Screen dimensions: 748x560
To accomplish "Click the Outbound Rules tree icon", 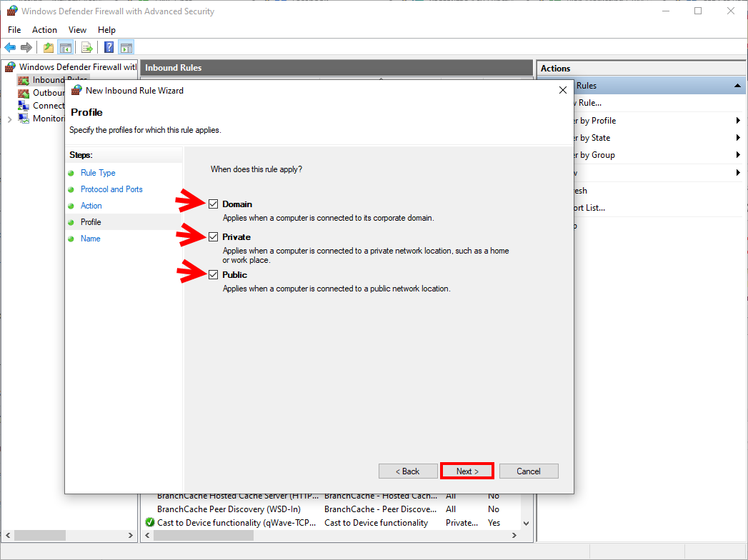I will coord(24,93).
